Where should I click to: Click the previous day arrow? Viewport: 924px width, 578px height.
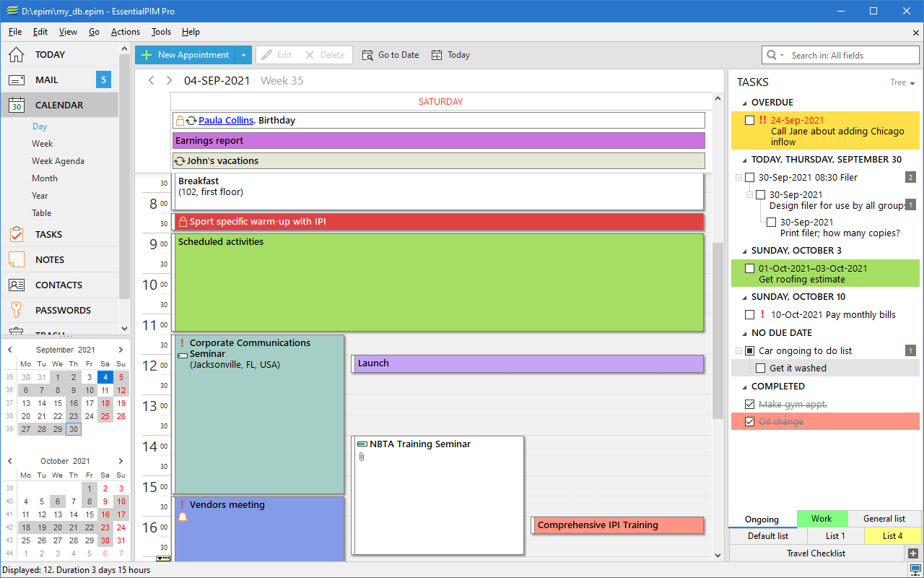click(151, 81)
